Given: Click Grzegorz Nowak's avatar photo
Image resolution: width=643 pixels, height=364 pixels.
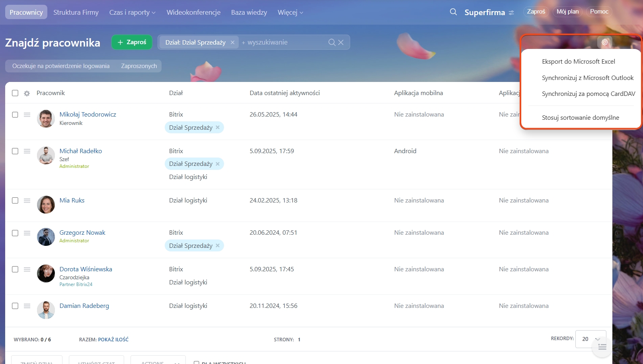Looking at the screenshot, I should 46,237.
